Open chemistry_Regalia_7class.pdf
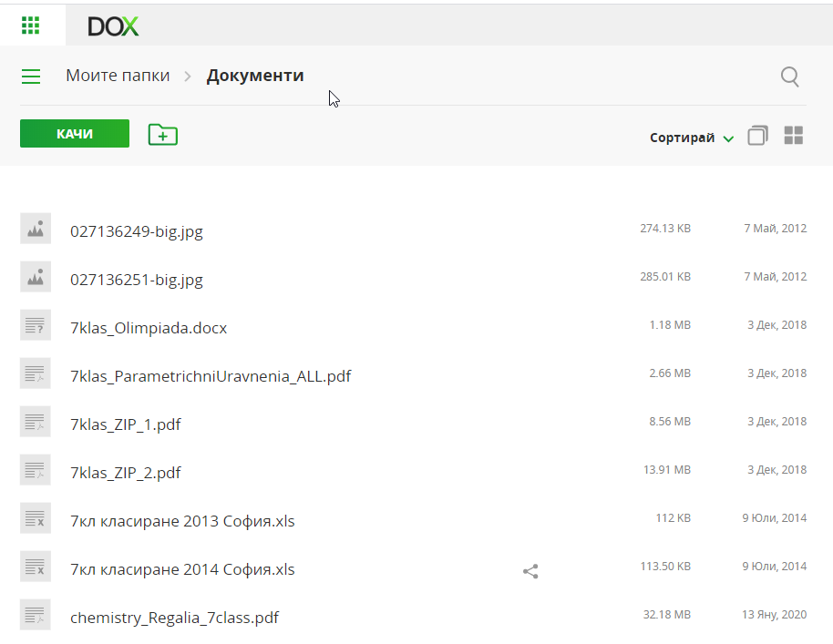Viewport: 833px width, 644px height. click(x=174, y=618)
